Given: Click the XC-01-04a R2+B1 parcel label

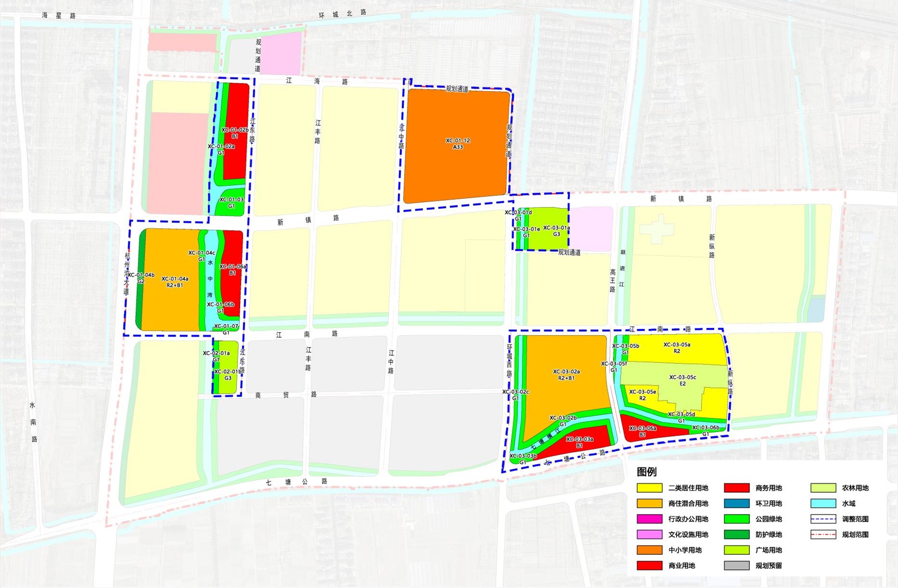Looking at the screenshot, I should point(175,282).
